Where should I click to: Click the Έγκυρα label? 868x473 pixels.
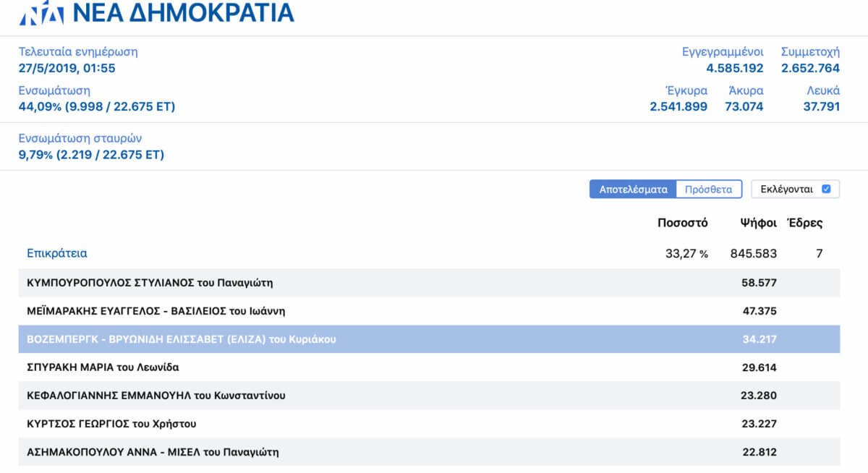[686, 90]
